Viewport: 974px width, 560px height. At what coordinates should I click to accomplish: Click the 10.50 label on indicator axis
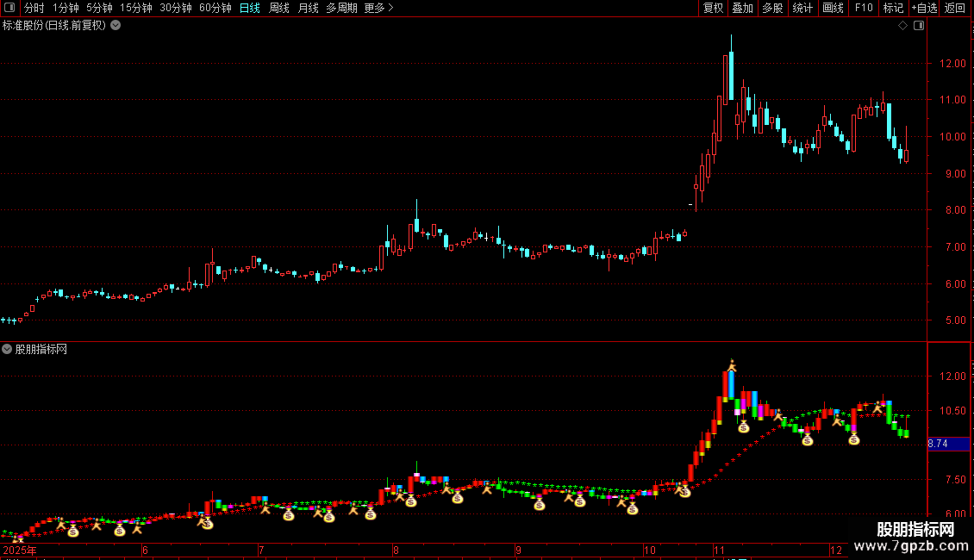[952, 410]
